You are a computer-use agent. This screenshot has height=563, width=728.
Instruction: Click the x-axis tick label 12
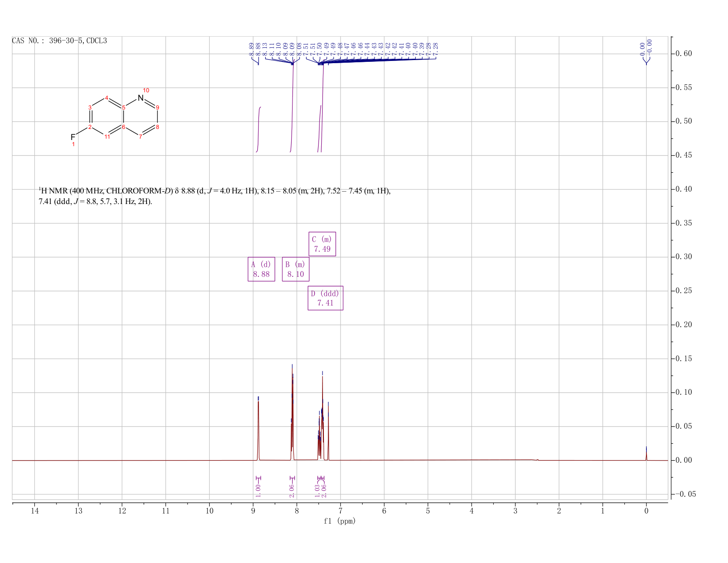click(x=122, y=511)
